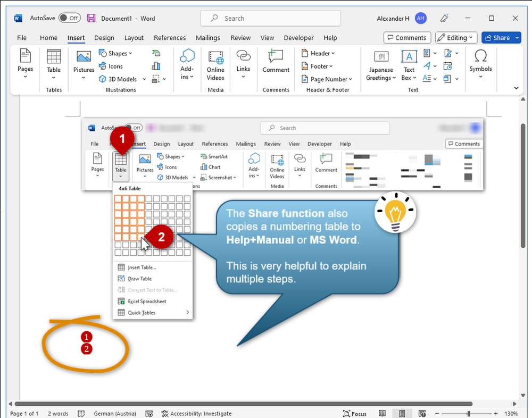
Task: Switch to the Layout tab
Action: tap(134, 38)
